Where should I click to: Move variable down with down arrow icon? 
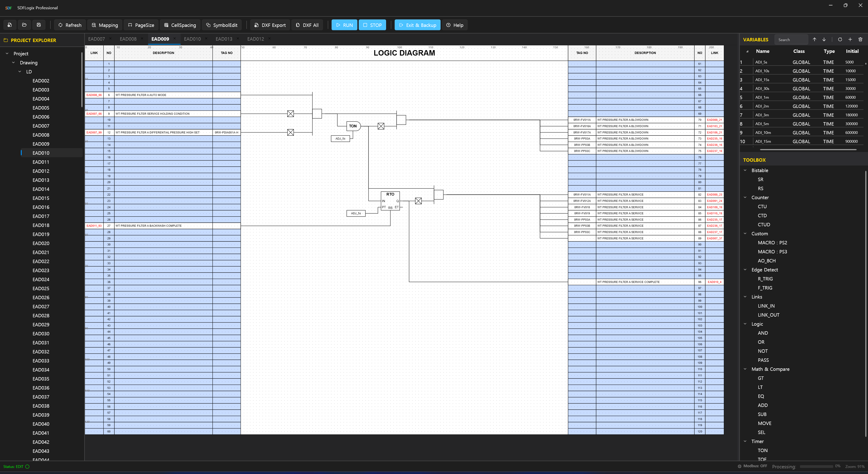coord(824,39)
